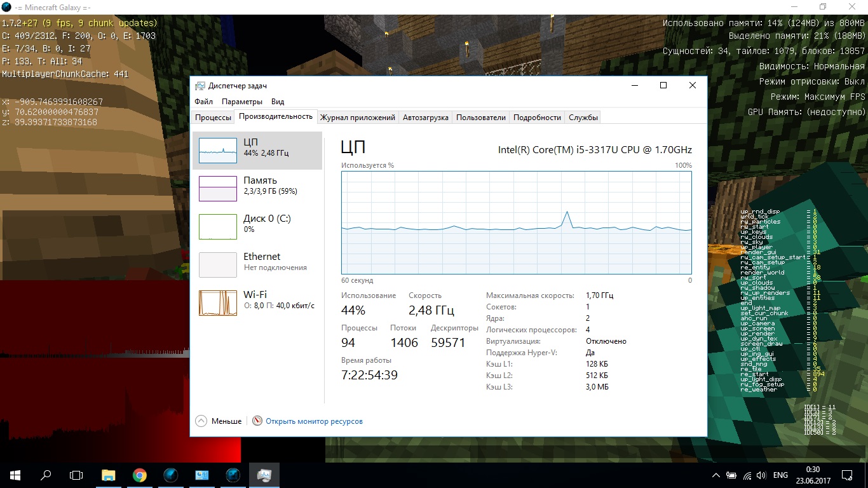Open taskbar search magnifier
Image resolution: width=868 pixels, height=488 pixels.
click(x=46, y=475)
